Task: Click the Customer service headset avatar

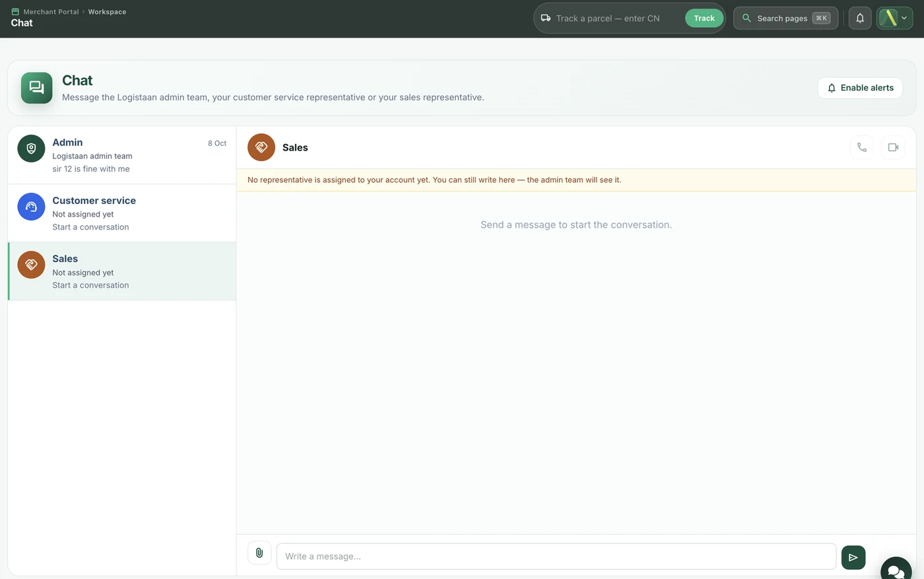Action: [31, 207]
